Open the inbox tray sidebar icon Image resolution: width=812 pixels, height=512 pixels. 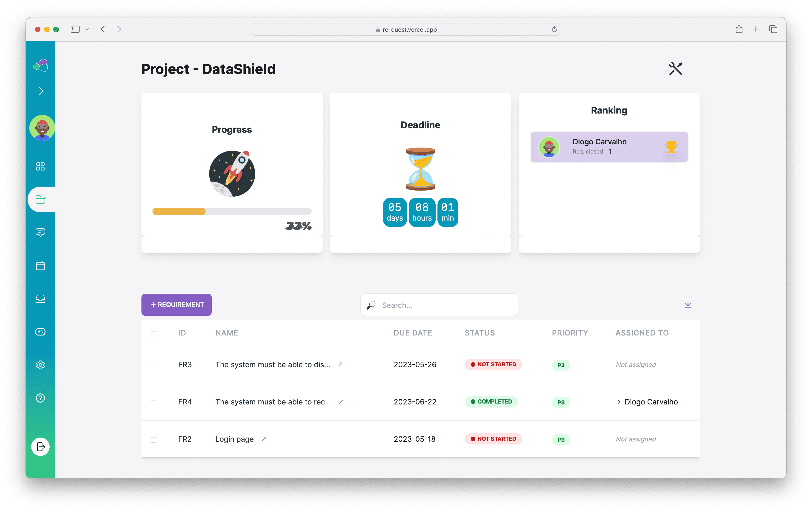[40, 299]
